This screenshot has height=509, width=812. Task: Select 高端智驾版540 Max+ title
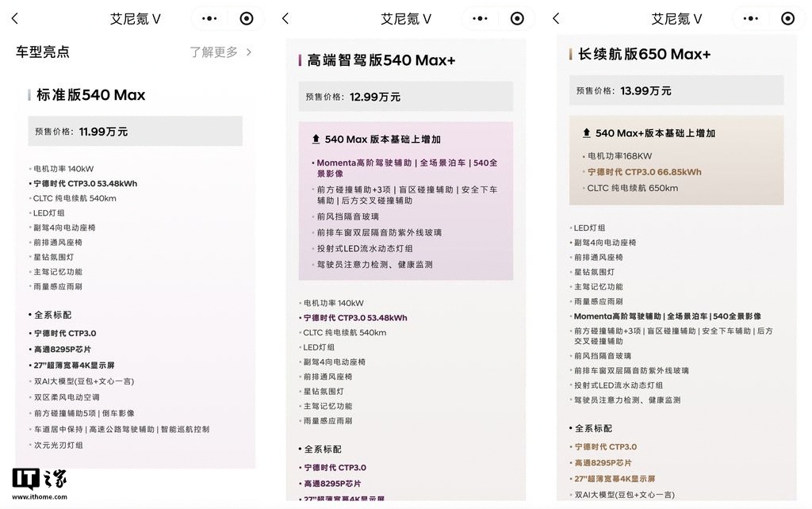tap(381, 60)
